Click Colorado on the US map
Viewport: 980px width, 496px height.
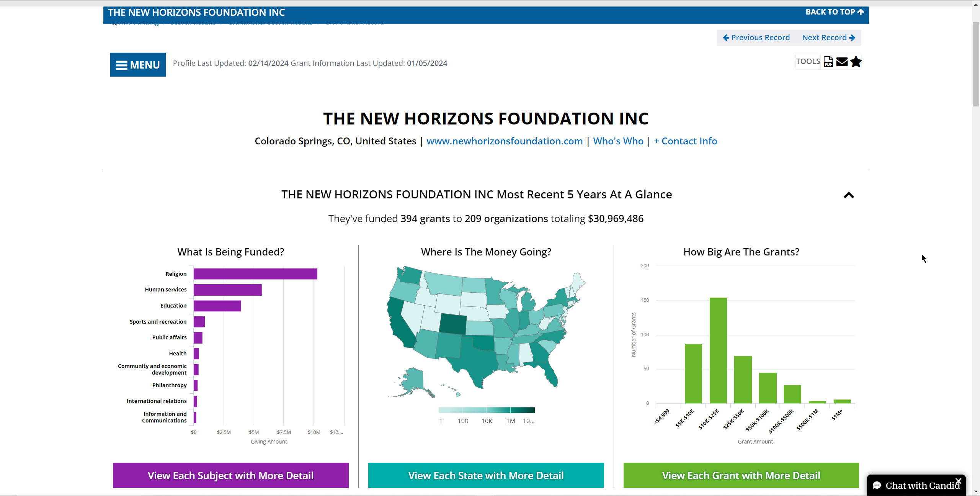[x=453, y=324]
